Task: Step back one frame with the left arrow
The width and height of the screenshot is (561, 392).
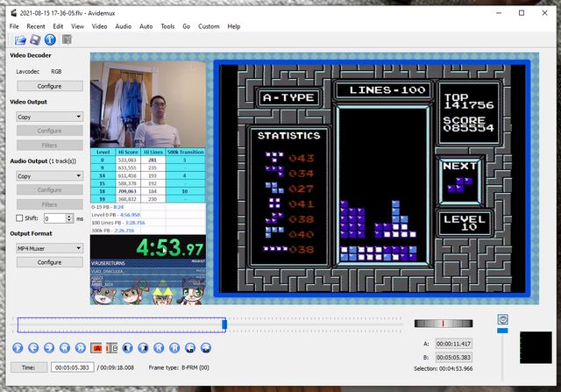Action: [x=33, y=347]
